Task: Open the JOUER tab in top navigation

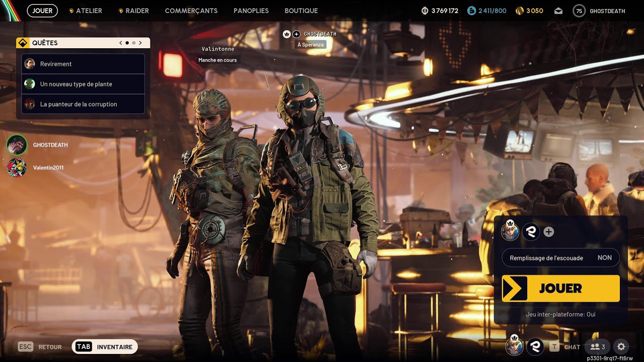Action: (42, 11)
